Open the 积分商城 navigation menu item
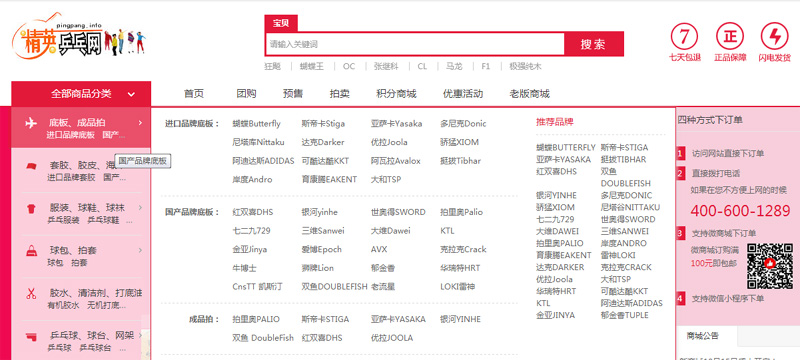The height and width of the screenshot is (360, 800). click(x=396, y=94)
